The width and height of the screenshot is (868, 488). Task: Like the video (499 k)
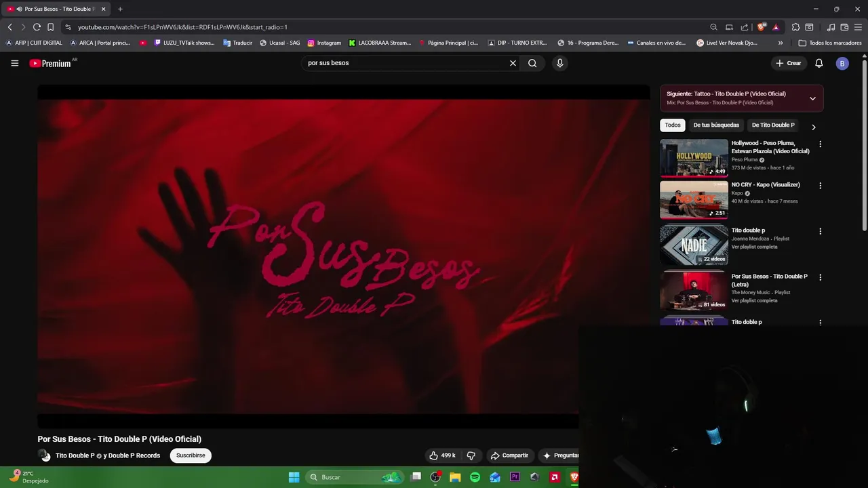coord(442,455)
